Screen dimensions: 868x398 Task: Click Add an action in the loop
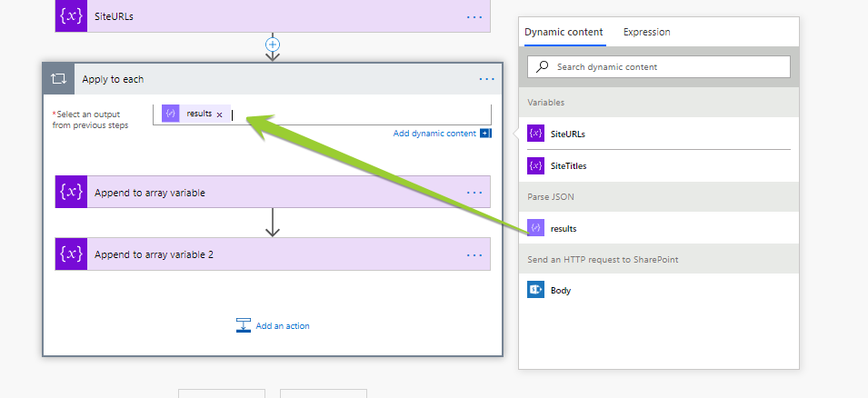click(x=282, y=325)
